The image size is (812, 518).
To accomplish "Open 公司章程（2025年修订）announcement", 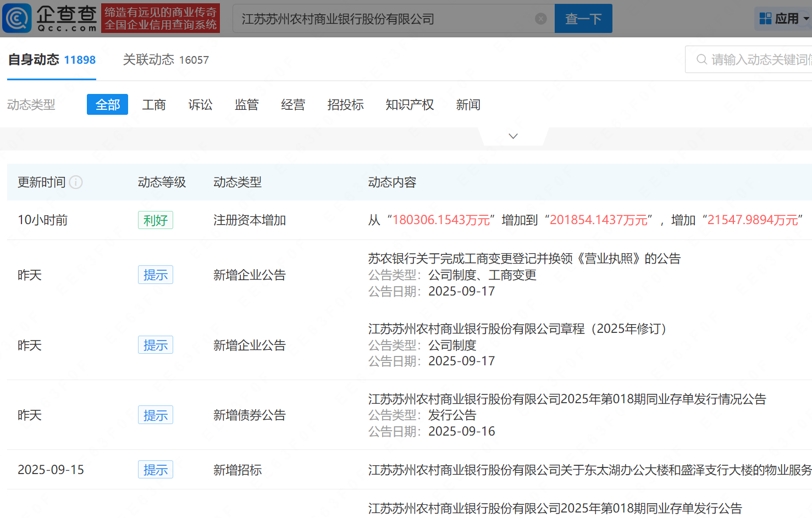I will click(x=520, y=328).
